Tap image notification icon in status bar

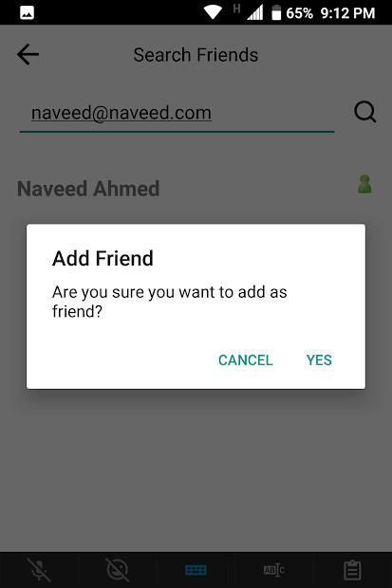27,12
